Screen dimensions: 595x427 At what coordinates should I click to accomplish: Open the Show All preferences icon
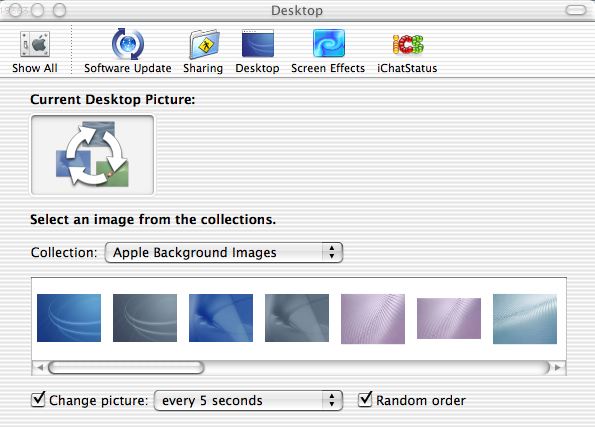35,44
